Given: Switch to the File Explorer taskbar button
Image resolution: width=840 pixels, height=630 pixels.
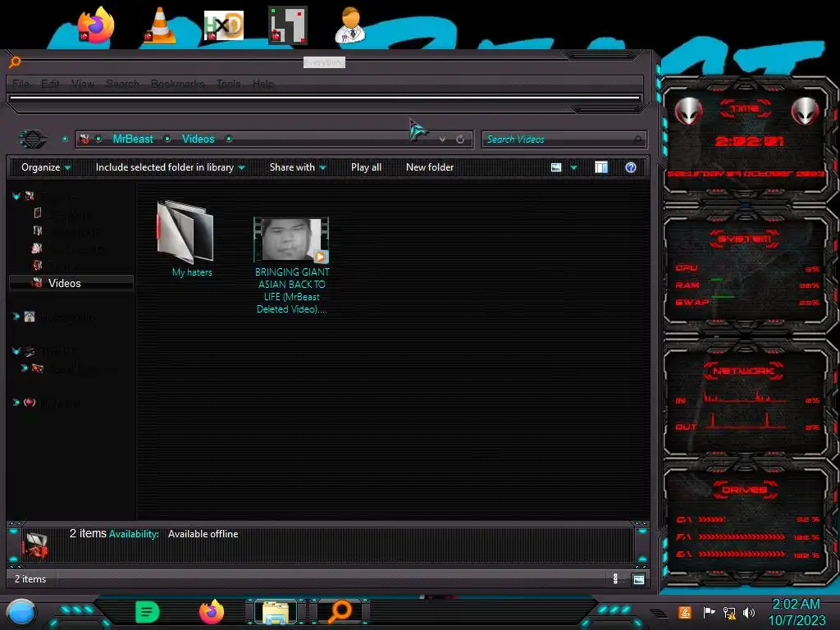Looking at the screenshot, I should [276, 612].
